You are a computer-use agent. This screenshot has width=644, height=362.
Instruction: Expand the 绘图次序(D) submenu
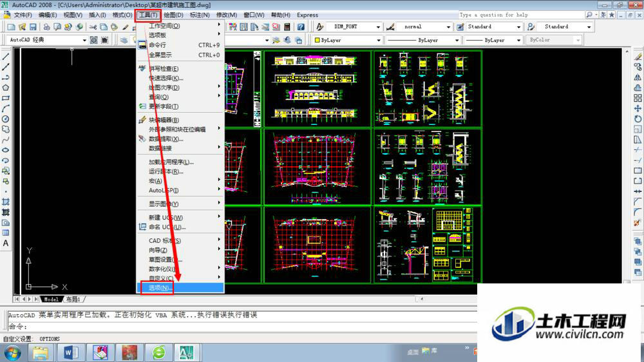pos(180,88)
